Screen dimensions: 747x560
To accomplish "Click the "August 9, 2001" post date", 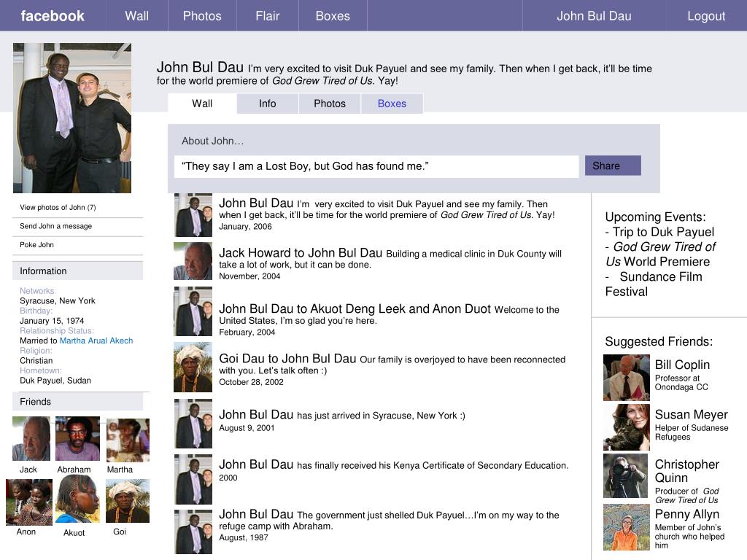I will (247, 428).
